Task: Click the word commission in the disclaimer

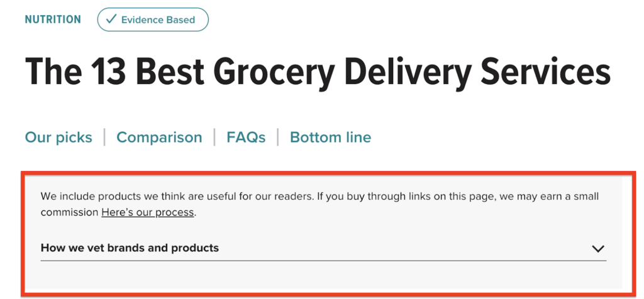Action: point(69,212)
